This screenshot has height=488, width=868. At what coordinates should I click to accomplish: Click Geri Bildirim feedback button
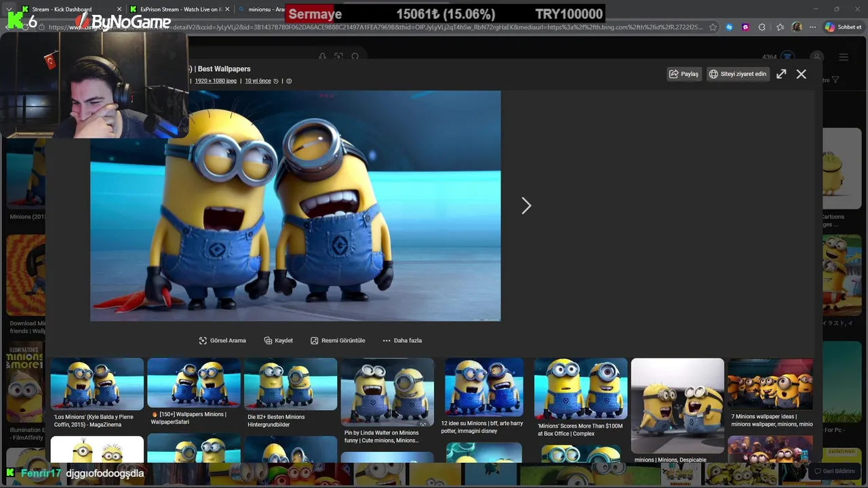(x=834, y=471)
